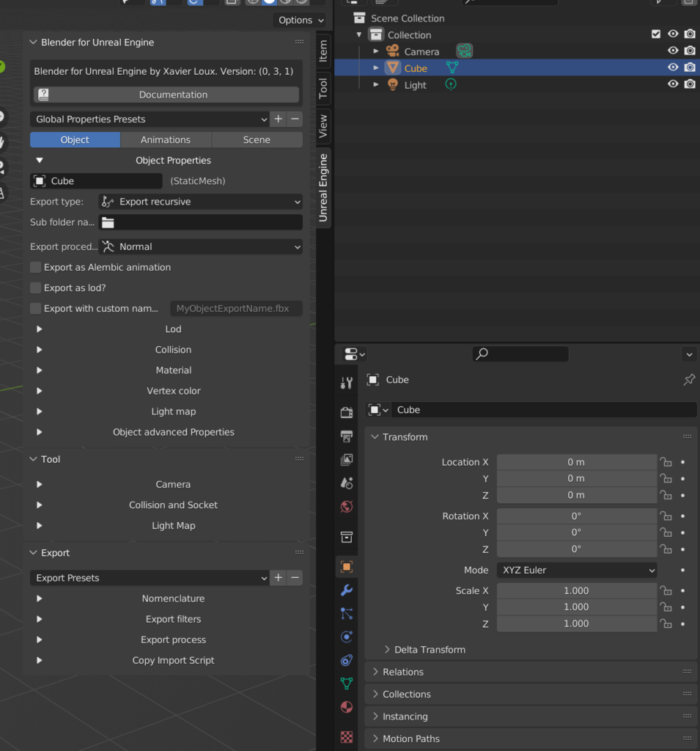The height and width of the screenshot is (751, 700).
Task: Open the Modifier properties wrench icon
Action: (347, 590)
